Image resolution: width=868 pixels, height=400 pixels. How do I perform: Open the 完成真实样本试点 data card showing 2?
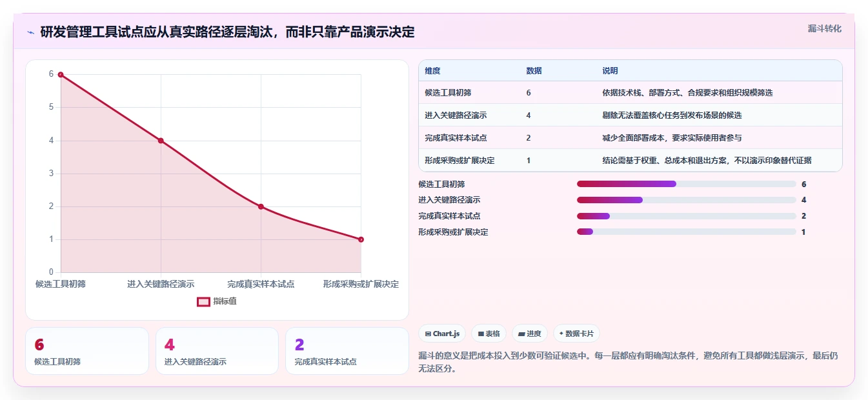click(347, 351)
